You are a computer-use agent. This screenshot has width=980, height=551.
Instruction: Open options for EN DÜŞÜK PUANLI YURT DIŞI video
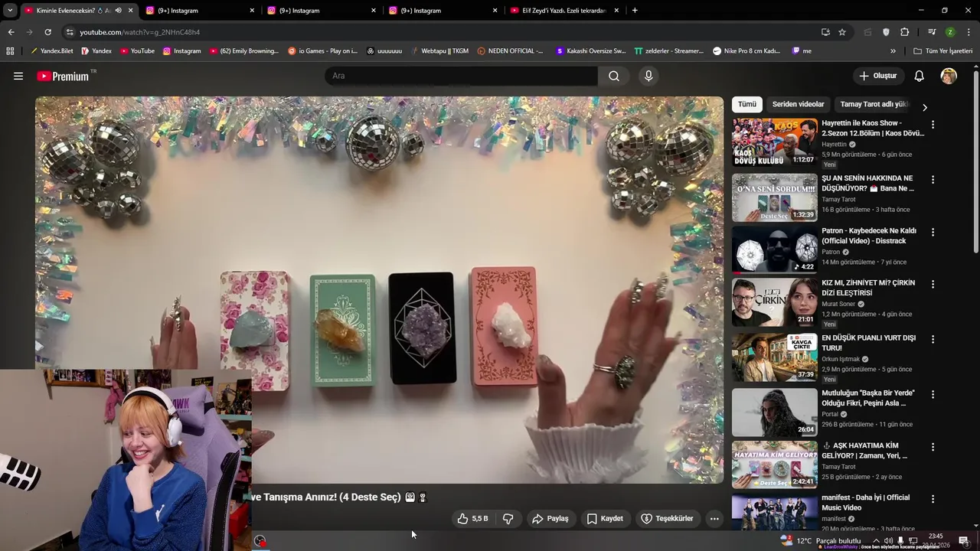point(933,339)
